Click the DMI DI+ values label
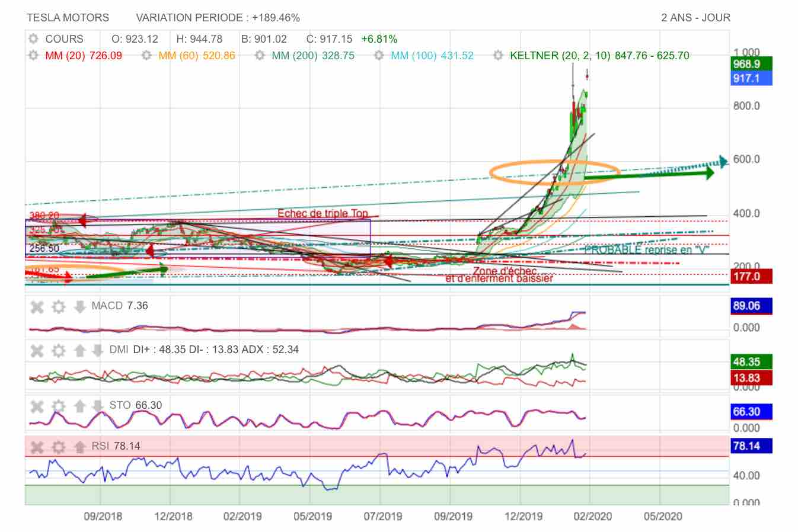Screen dimensions: 798x532 pyautogui.click(x=204, y=350)
